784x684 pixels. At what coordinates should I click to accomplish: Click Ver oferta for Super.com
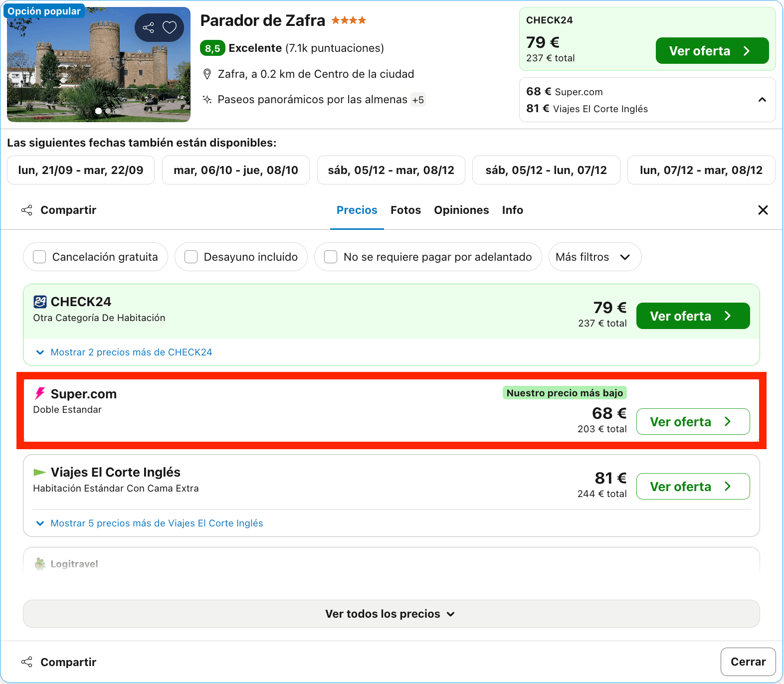coord(693,422)
